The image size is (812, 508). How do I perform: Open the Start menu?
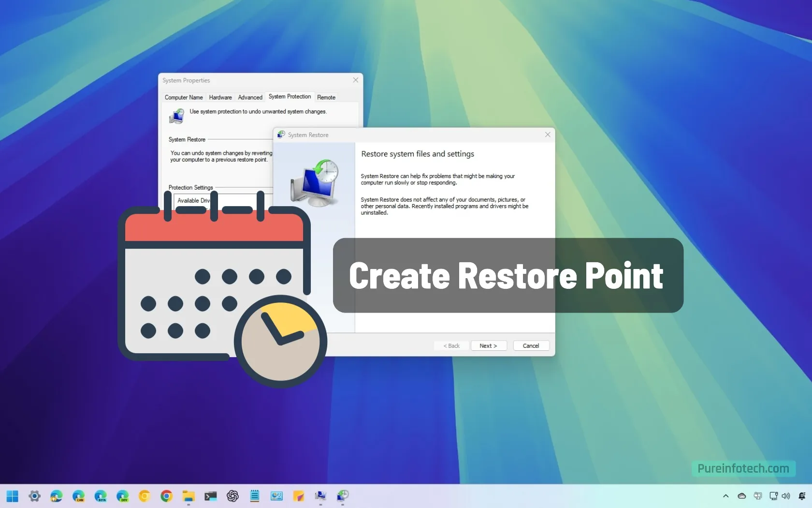coord(13,496)
